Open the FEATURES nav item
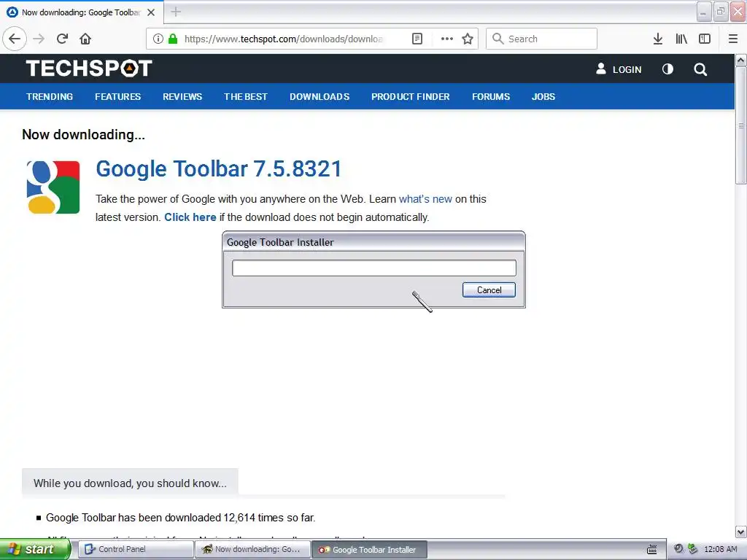 point(117,97)
